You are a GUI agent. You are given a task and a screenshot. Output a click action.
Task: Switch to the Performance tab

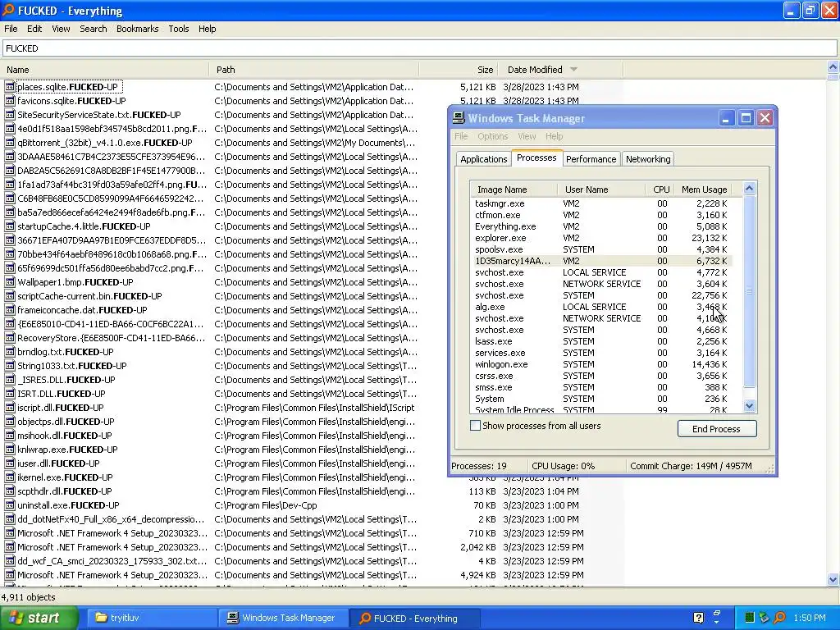[x=591, y=159]
